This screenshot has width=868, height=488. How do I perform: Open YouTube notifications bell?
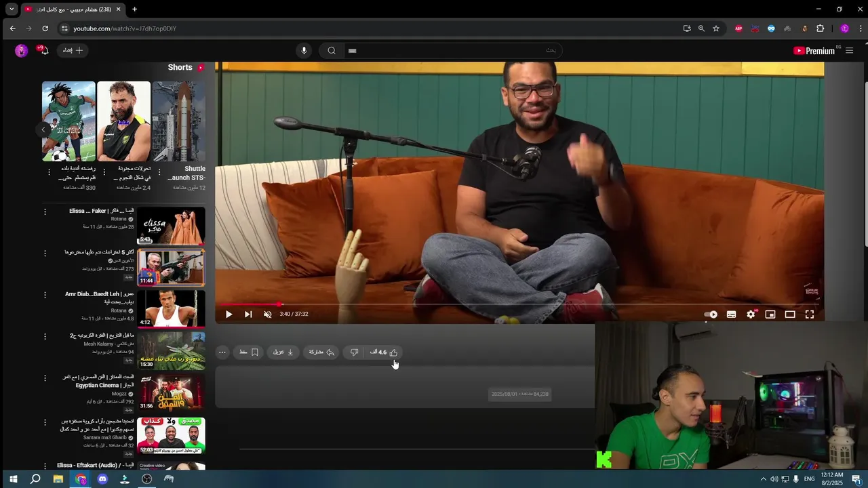click(43, 50)
